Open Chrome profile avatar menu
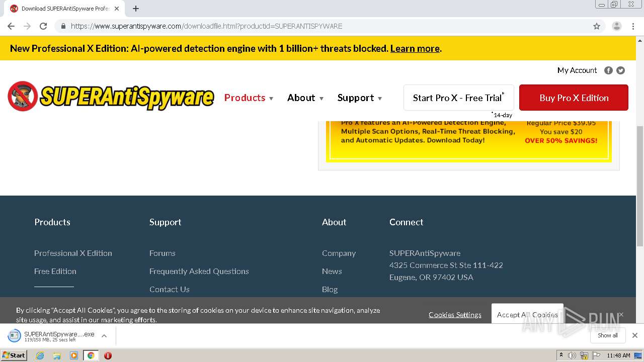 point(616,26)
